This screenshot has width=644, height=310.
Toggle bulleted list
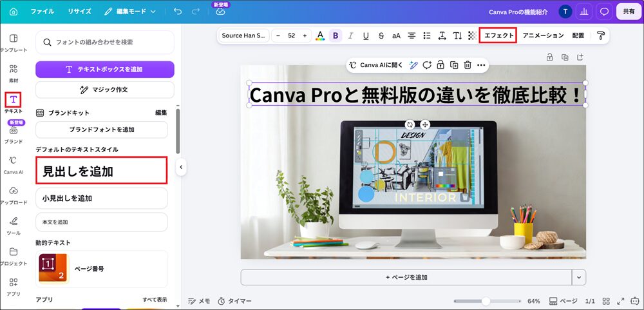427,36
